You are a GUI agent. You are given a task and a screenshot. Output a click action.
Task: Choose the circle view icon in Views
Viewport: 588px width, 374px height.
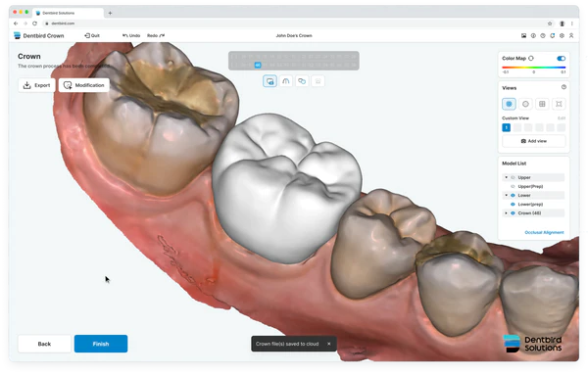tap(525, 104)
